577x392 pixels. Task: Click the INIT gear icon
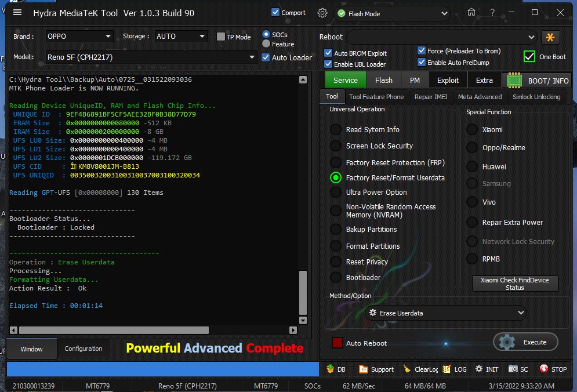(479, 369)
